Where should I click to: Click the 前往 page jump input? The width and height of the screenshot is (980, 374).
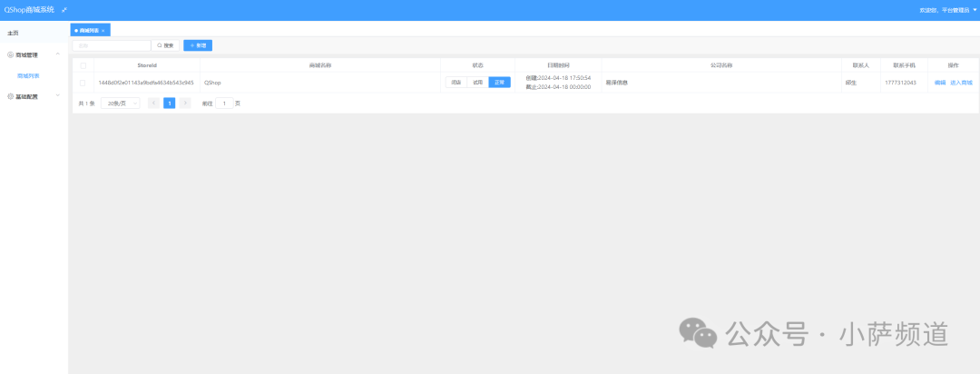[224, 103]
